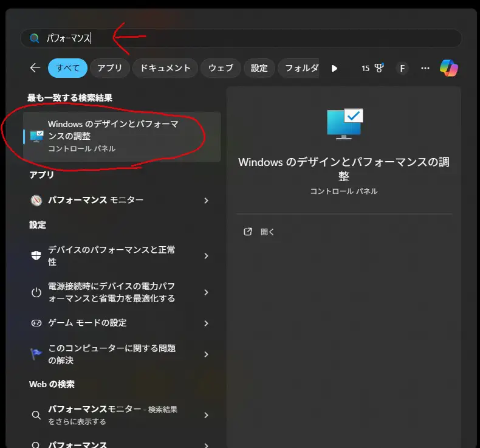Open Windows のデザインとパフォーマンスの調整 best match
Image resolution: width=480 pixels, height=448 pixels.
[122, 136]
